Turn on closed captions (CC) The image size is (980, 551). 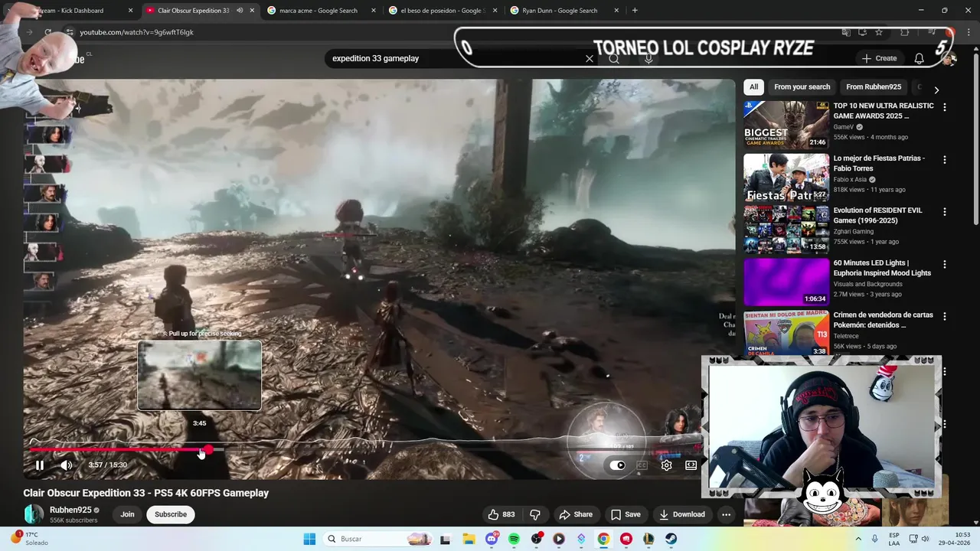[642, 465]
